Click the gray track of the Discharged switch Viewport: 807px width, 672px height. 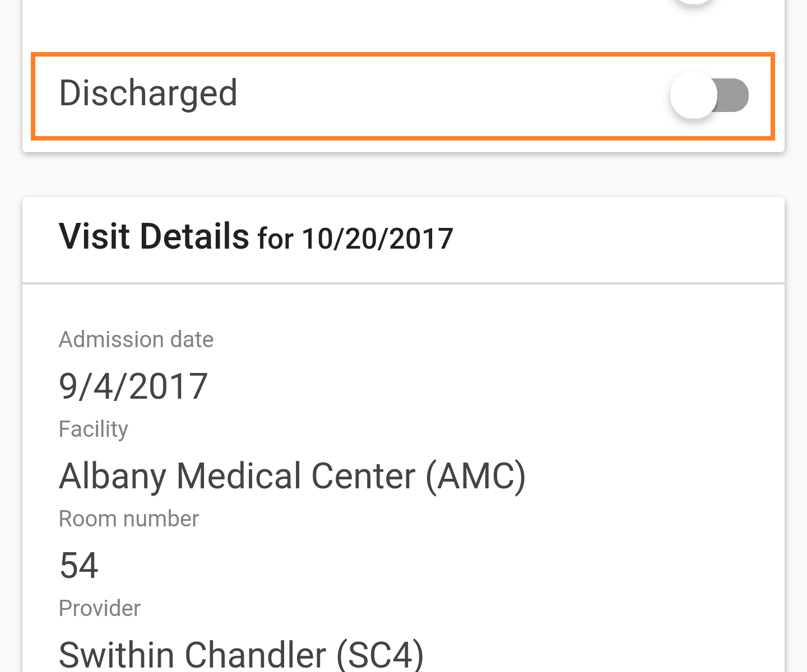[735, 95]
